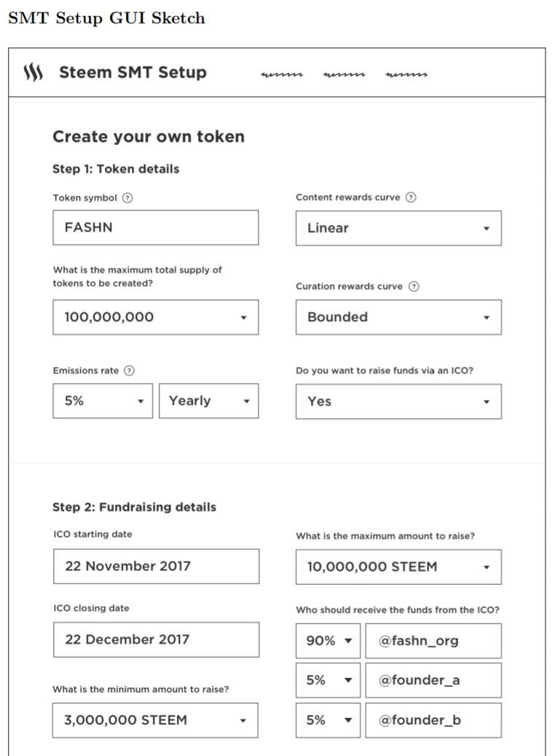Open the Bounded curation curve dropdown
Screen dimensions: 555x756
(x=398, y=318)
